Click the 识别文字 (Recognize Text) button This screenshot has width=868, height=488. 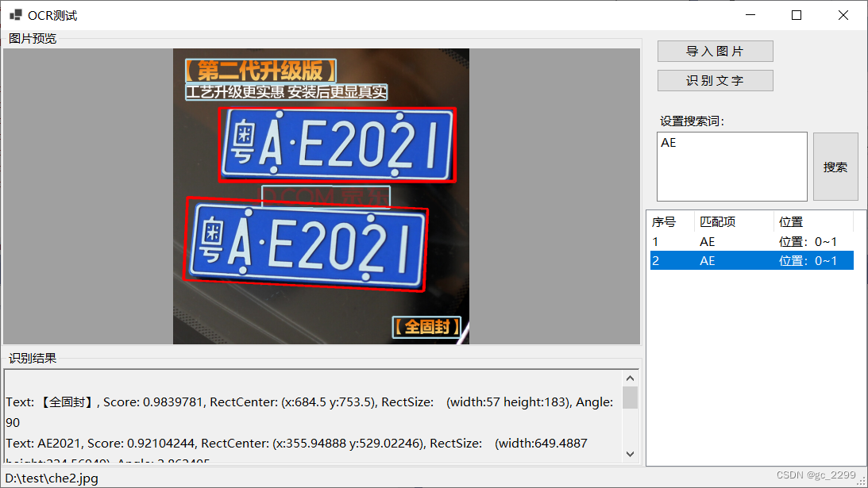(x=714, y=80)
